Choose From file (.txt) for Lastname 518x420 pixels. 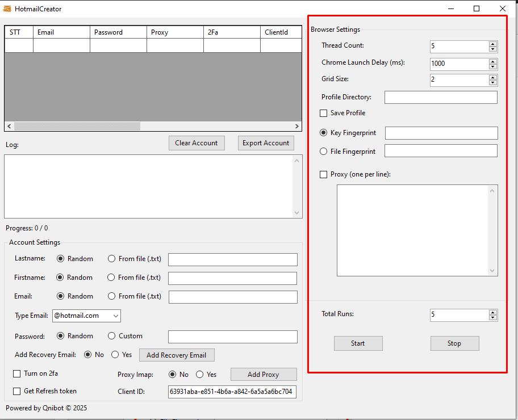click(111, 259)
